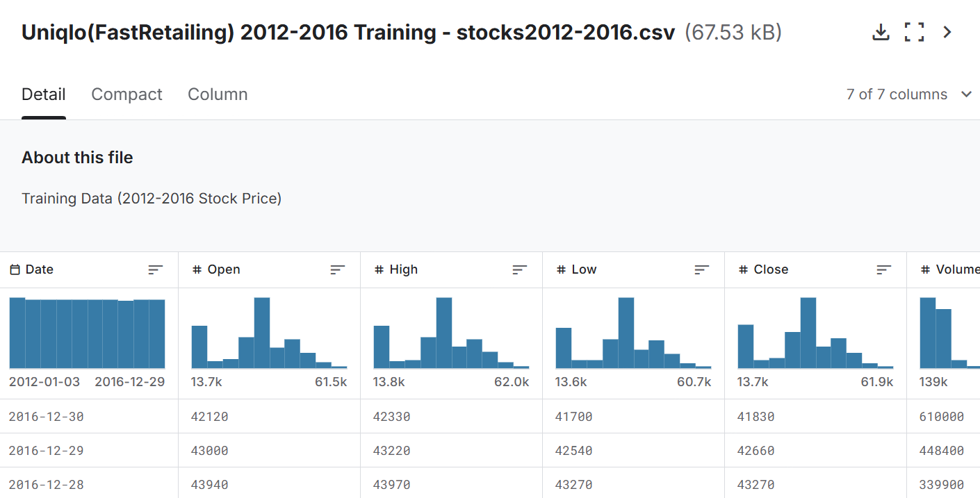The height and width of the screenshot is (498, 980).
Task: Click the Date column header
Action: pos(40,269)
